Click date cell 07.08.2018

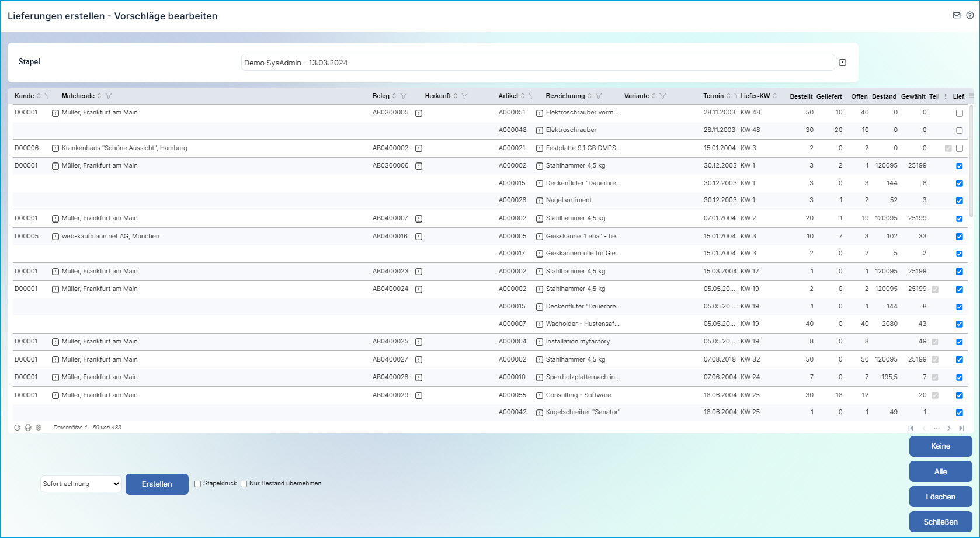click(720, 360)
